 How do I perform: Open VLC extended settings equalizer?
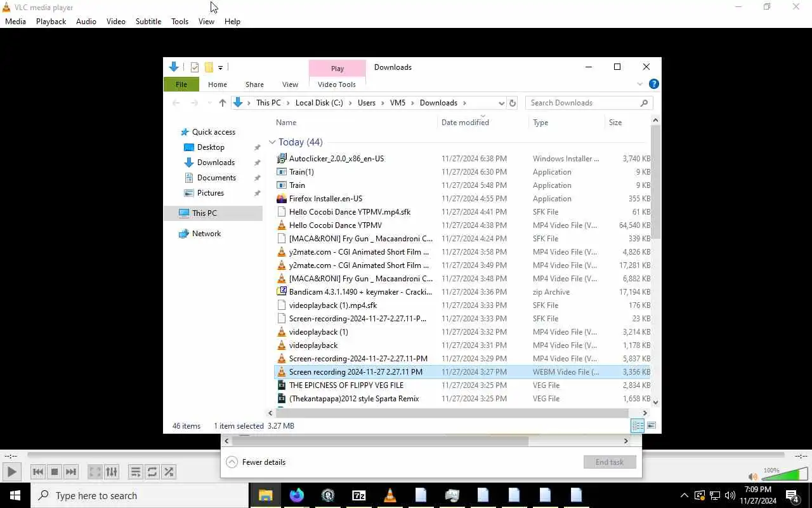tap(112, 472)
